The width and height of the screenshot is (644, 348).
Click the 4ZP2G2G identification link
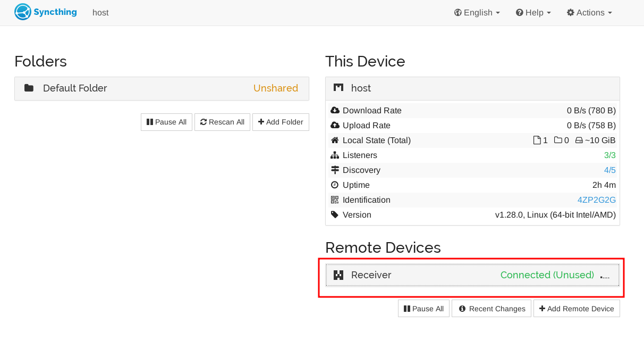click(596, 200)
